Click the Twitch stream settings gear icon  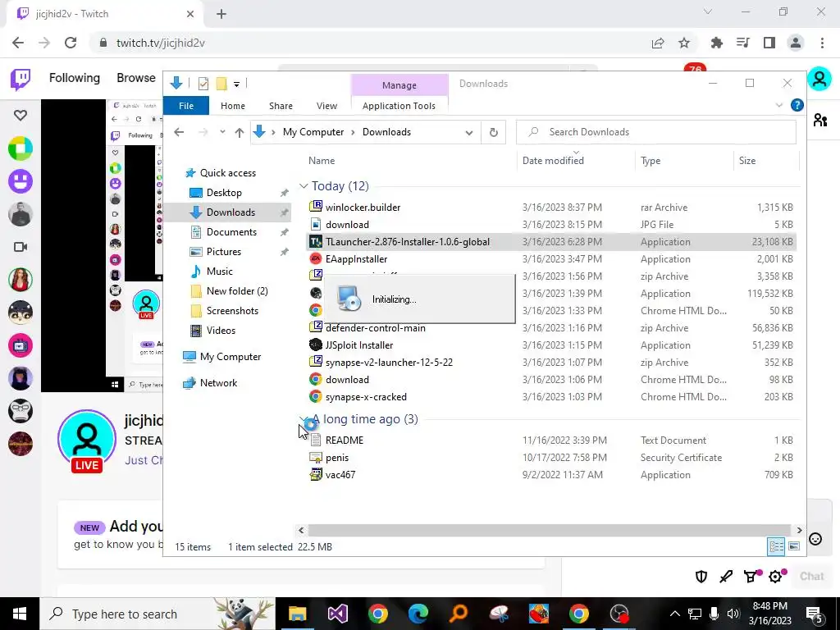[775, 577]
